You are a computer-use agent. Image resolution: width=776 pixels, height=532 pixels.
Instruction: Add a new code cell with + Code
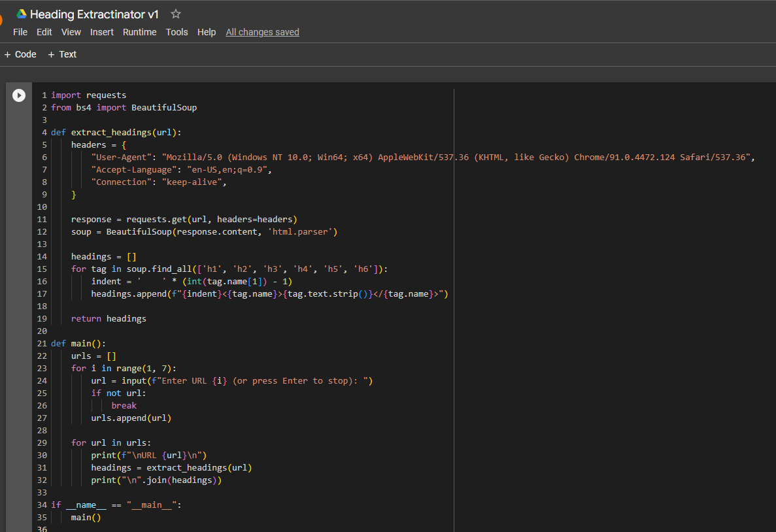pyautogui.click(x=20, y=54)
